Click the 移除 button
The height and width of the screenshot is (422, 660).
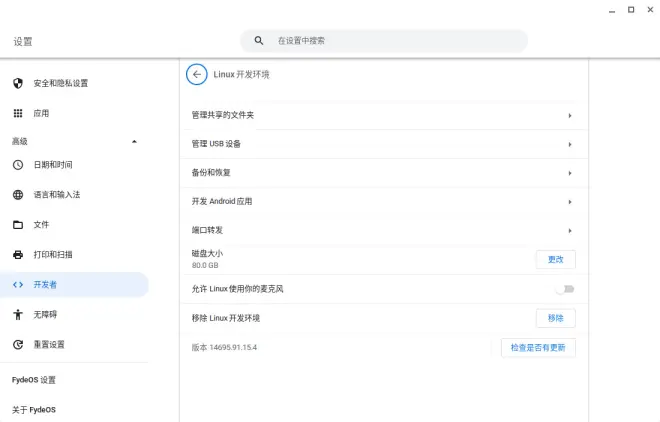(556, 318)
